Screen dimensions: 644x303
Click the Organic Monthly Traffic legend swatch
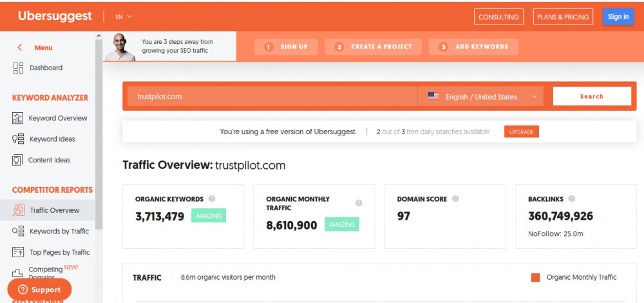tap(536, 277)
